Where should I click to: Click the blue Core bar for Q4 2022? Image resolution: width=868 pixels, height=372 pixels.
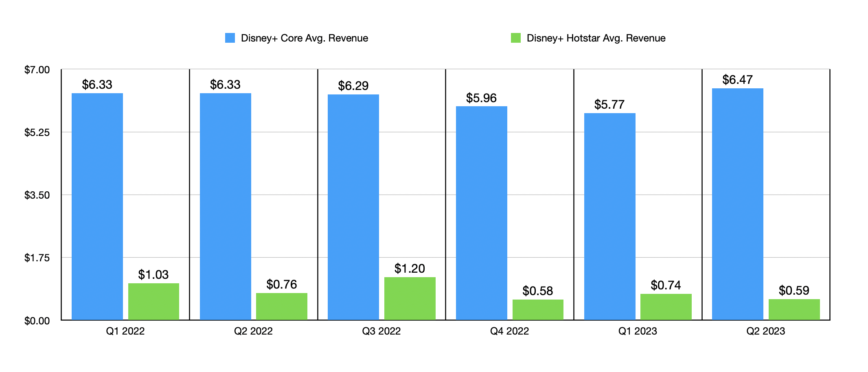coord(482,213)
